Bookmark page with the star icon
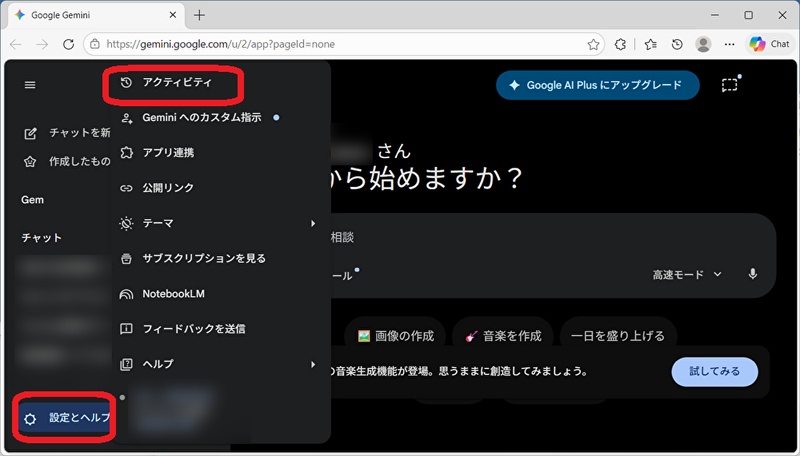The width and height of the screenshot is (800, 456). pos(593,44)
